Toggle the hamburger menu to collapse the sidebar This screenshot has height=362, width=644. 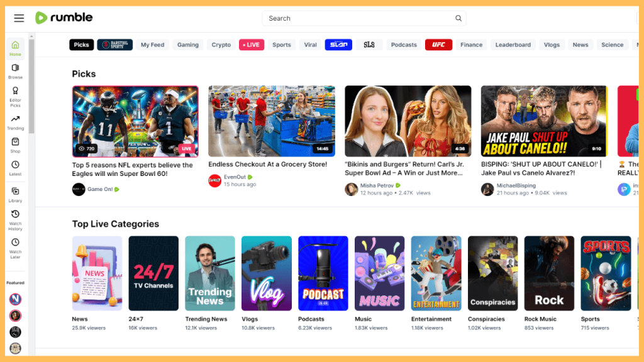tap(19, 18)
